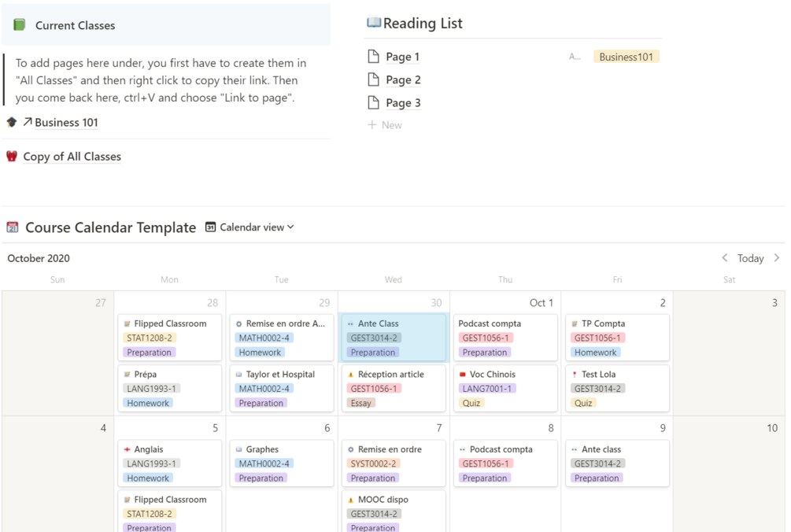Open the Test Lola event card
Image resolution: width=791 pixels, height=532 pixels.
[617, 388]
